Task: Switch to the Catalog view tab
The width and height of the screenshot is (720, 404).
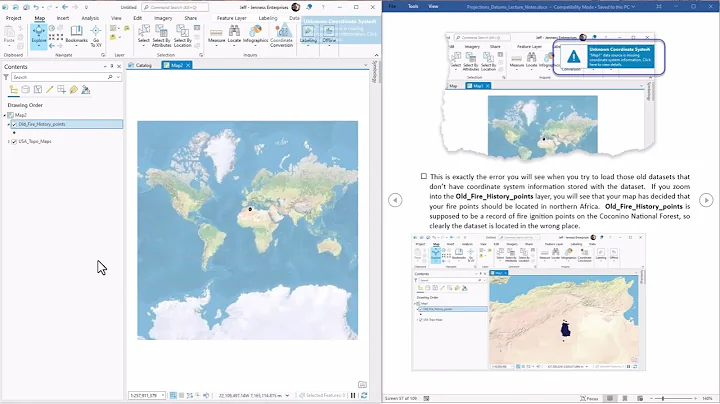Action: click(141, 65)
